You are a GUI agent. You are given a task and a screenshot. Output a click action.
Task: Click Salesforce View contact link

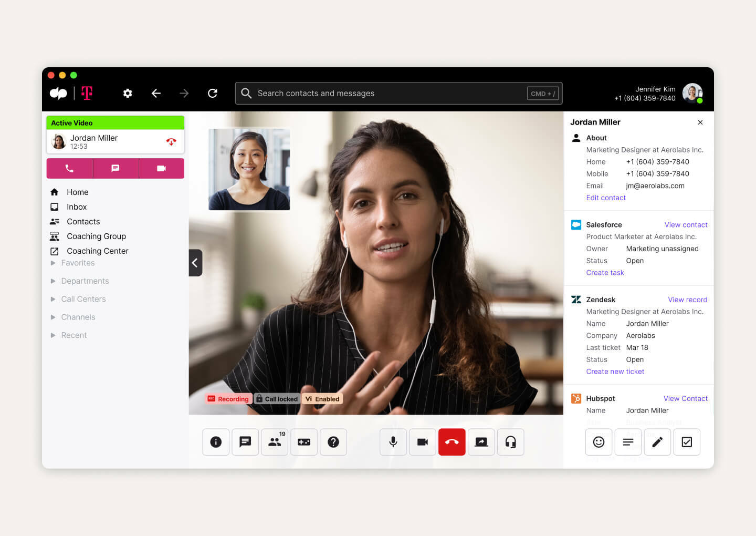[686, 225]
